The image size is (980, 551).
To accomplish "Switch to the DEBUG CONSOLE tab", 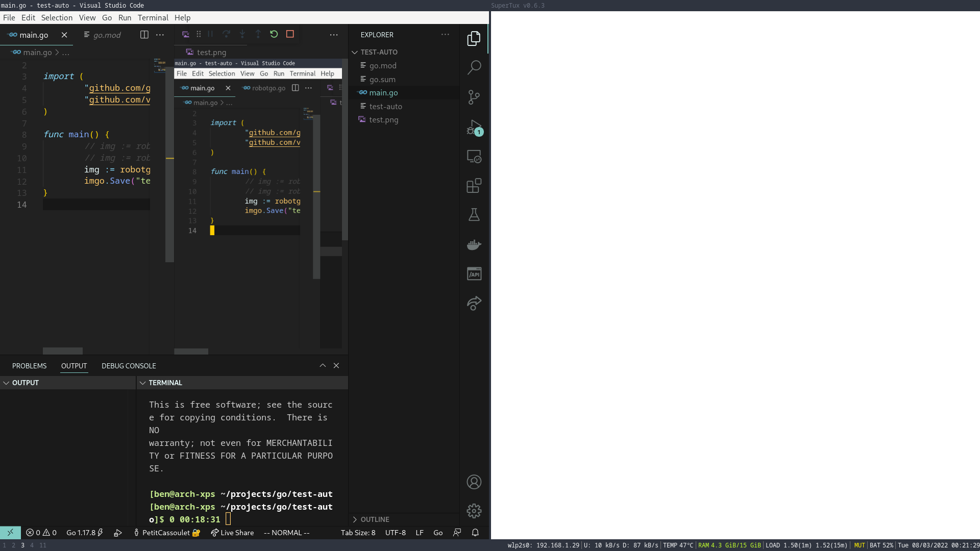I will click(129, 365).
